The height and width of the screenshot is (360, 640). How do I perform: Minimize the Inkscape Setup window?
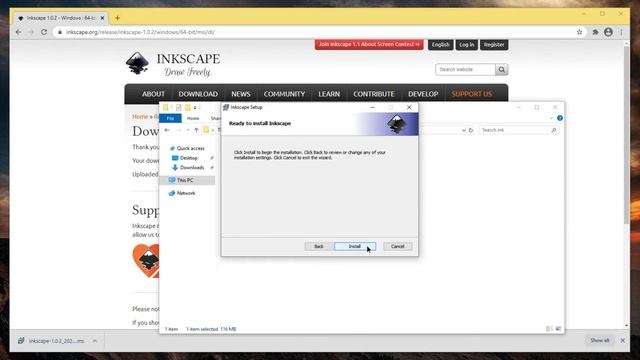click(x=372, y=107)
